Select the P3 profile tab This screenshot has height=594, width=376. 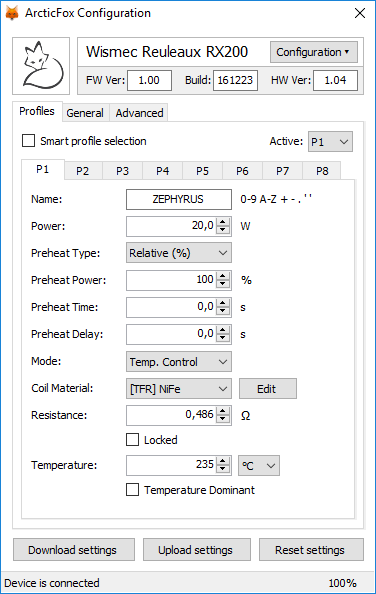point(122,171)
